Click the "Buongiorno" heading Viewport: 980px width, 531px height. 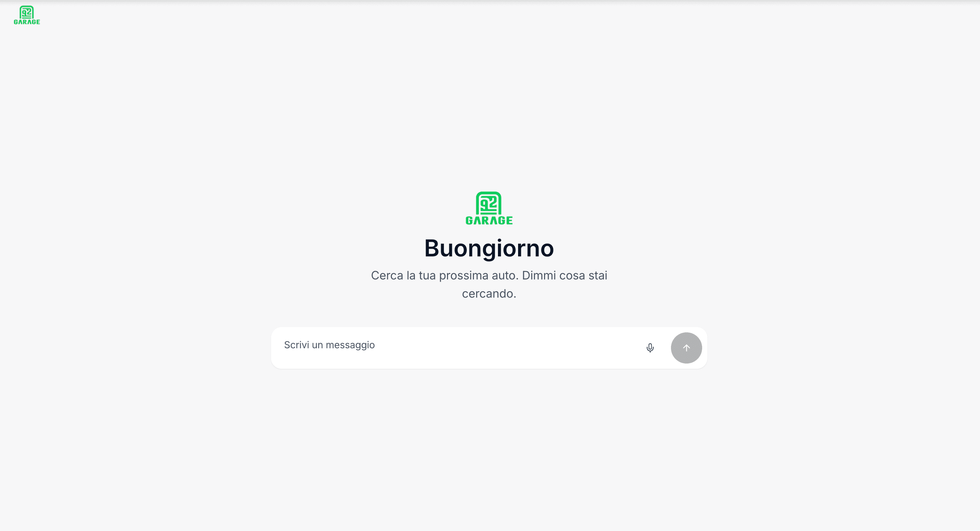tap(489, 248)
